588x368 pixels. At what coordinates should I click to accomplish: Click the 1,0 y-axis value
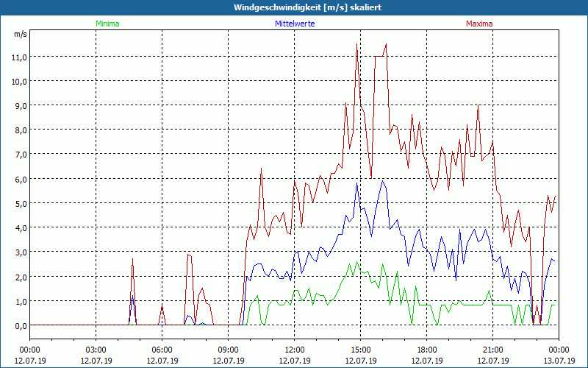(21, 302)
